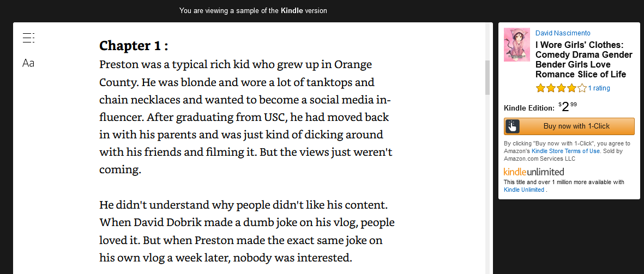Open the pink book cover thumbnail
Screen dimensions: 644x274
pos(517,45)
